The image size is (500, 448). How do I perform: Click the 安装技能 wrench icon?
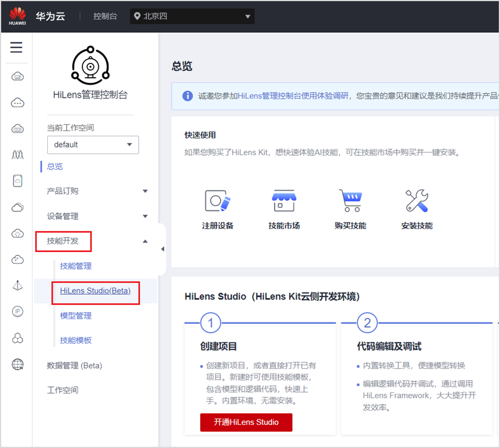(x=417, y=201)
